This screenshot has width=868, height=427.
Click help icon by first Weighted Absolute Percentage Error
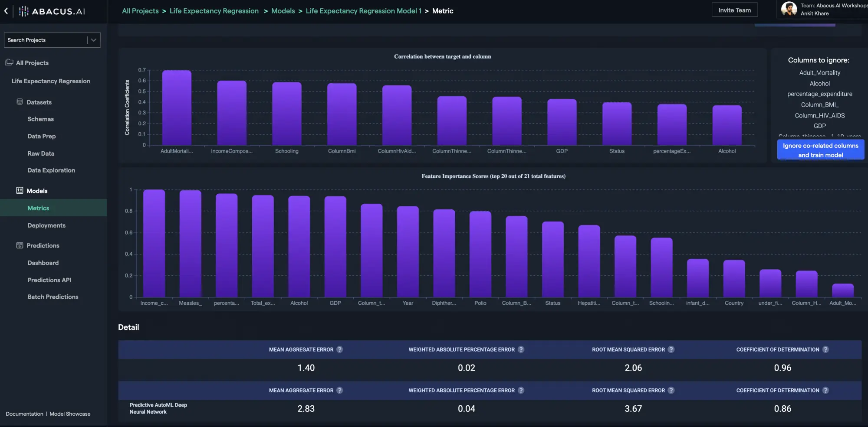521,349
